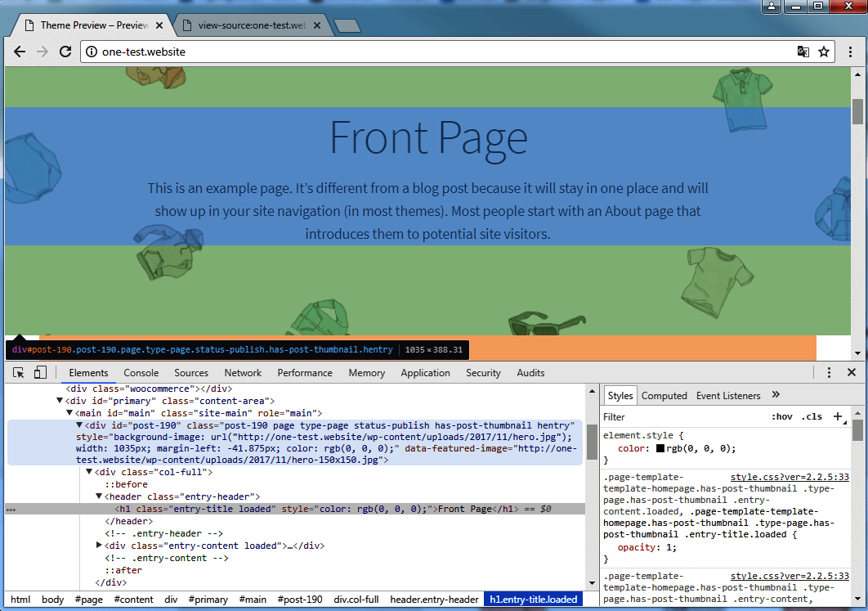This screenshot has height=611, width=868.
Task: Bookmark the page via the star icon
Action: [825, 51]
